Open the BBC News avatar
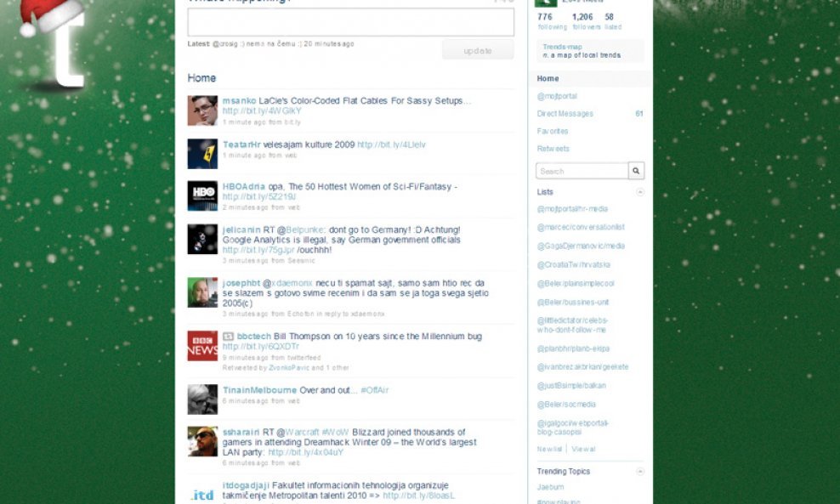 coord(202,346)
